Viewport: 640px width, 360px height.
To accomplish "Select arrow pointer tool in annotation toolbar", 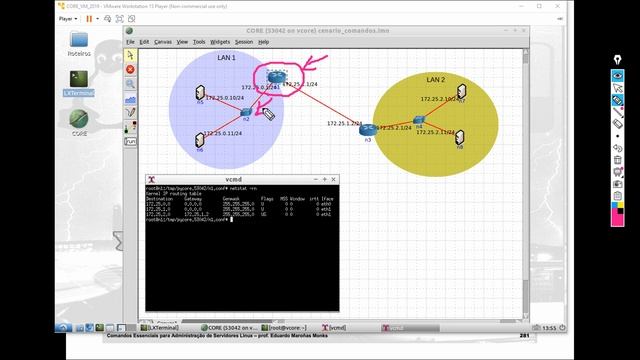I will tap(618, 88).
